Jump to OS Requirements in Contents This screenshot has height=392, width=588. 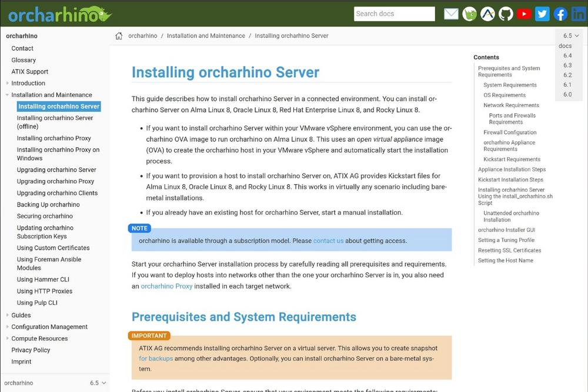pyautogui.click(x=505, y=95)
